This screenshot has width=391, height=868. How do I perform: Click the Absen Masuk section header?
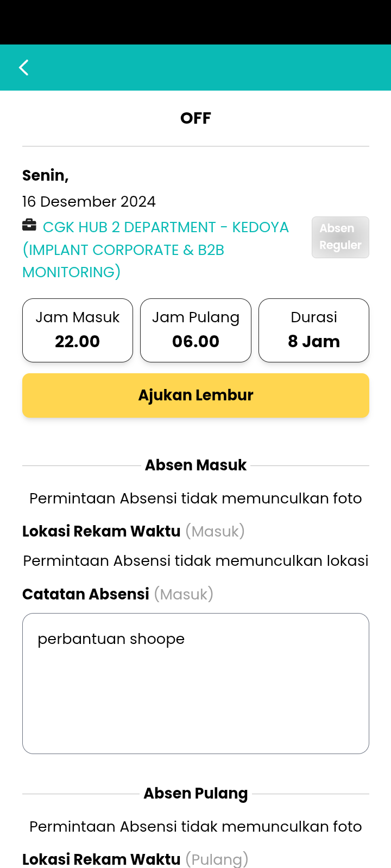tap(195, 465)
